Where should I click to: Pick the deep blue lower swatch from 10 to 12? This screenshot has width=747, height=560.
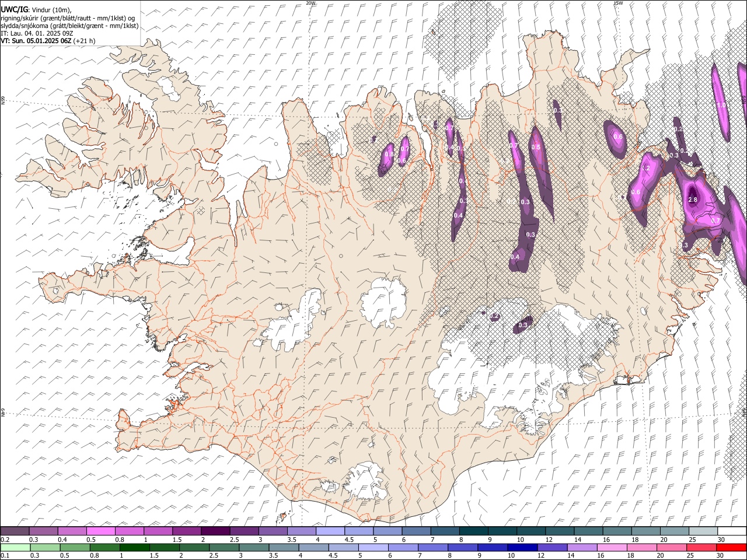pyautogui.click(x=522, y=547)
